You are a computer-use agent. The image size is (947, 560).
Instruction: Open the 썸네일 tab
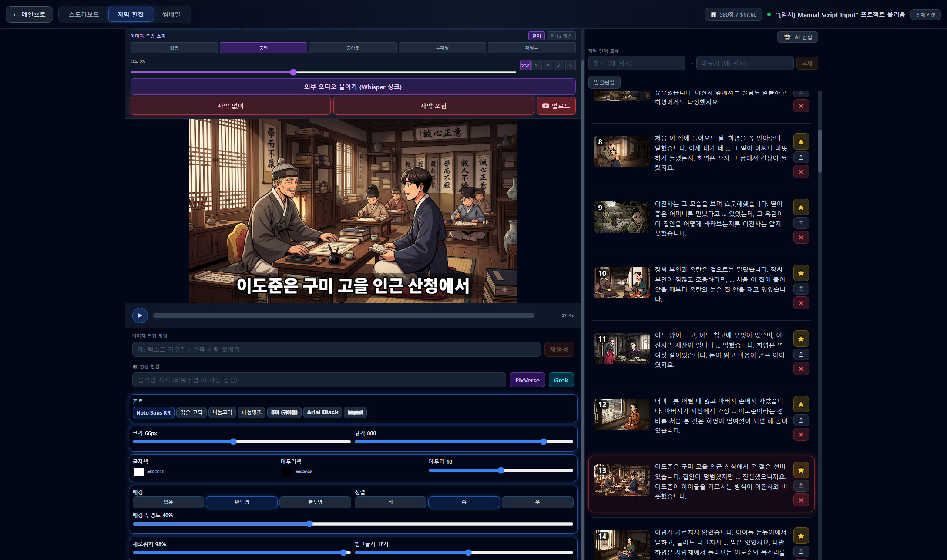pyautogui.click(x=171, y=14)
